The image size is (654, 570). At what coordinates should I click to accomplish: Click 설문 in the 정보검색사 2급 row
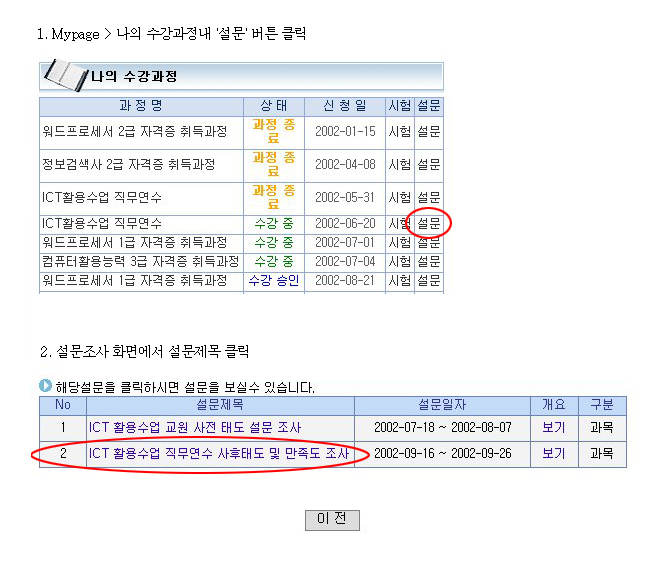point(429,165)
